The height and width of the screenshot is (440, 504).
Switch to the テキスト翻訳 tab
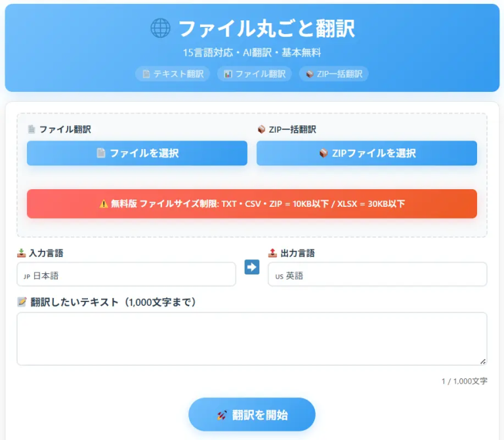tap(173, 74)
